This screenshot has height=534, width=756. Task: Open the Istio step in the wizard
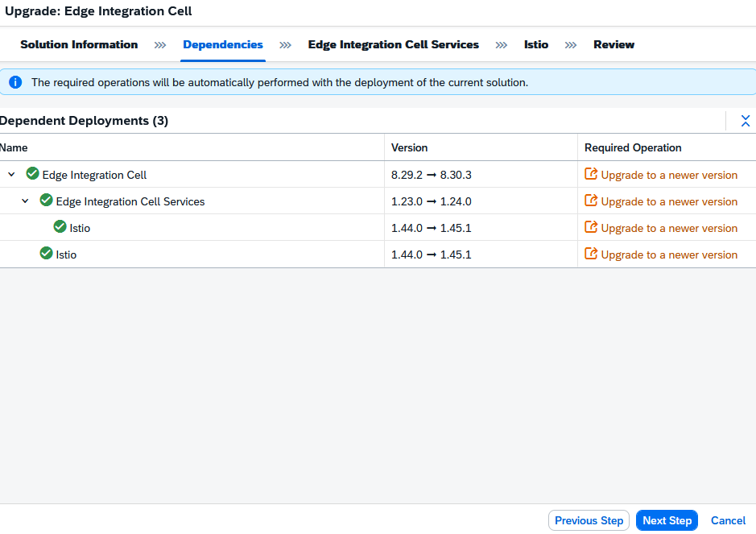(535, 44)
